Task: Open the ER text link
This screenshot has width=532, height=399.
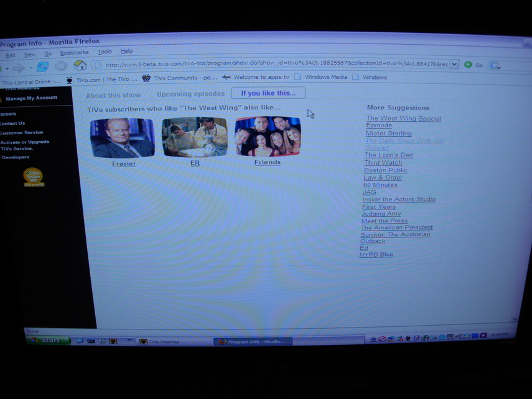Action: 195,163
